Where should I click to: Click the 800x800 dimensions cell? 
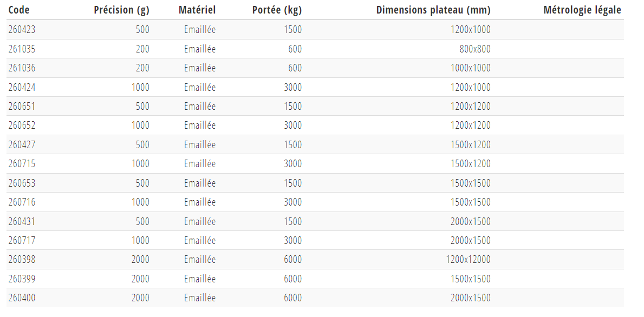pyautogui.click(x=475, y=49)
